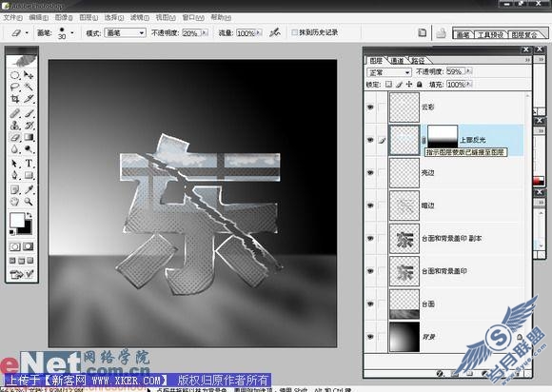Switch to the 路径 tab
The height and width of the screenshot is (392, 552).
pyautogui.click(x=418, y=61)
